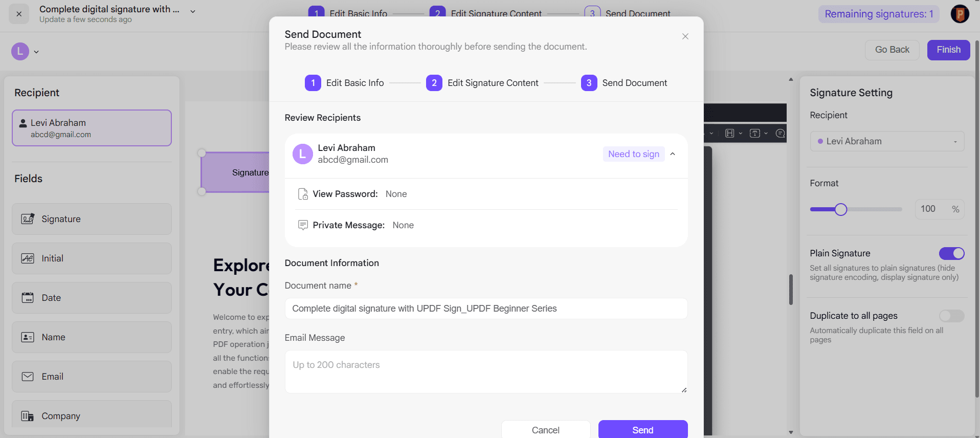This screenshot has height=438, width=980.
Task: Click the Format size slider handle
Action: point(840,209)
